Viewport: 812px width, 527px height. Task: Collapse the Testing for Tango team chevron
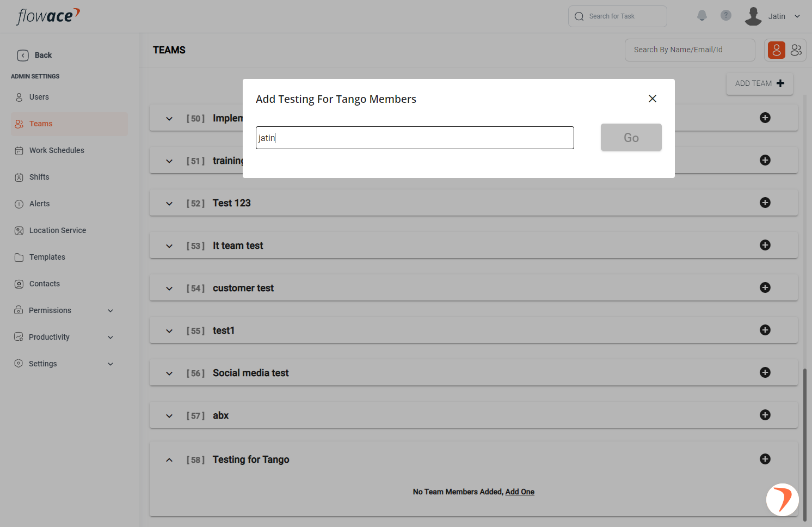point(169,460)
